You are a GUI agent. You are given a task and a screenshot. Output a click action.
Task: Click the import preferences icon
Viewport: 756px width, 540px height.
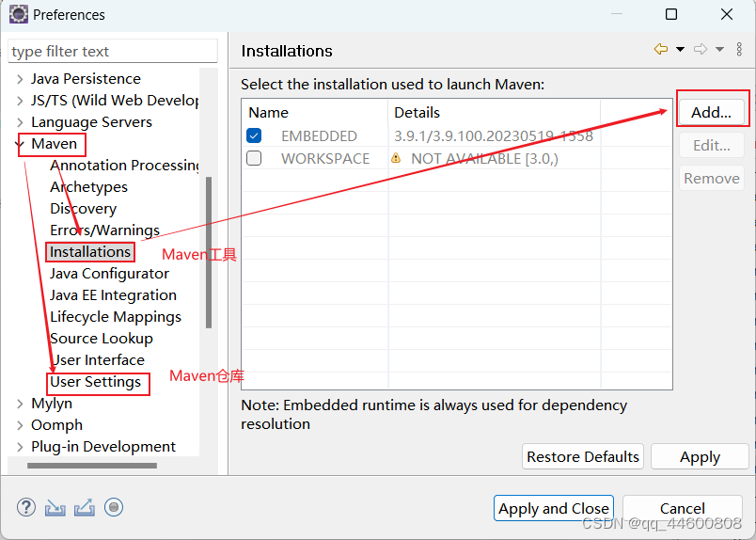pos(55,508)
